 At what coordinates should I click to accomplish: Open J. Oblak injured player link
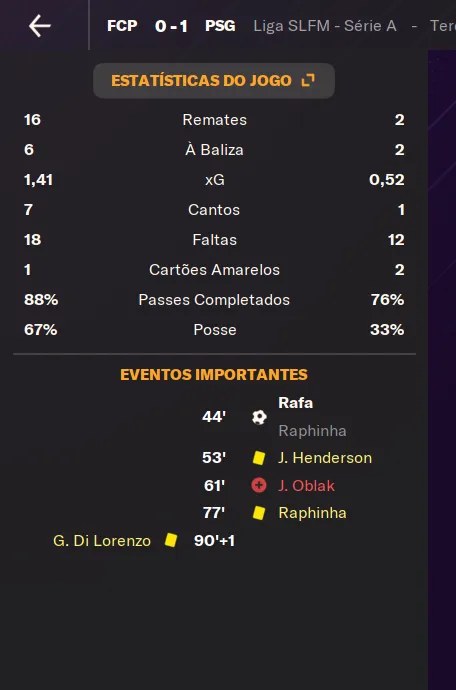click(x=306, y=486)
